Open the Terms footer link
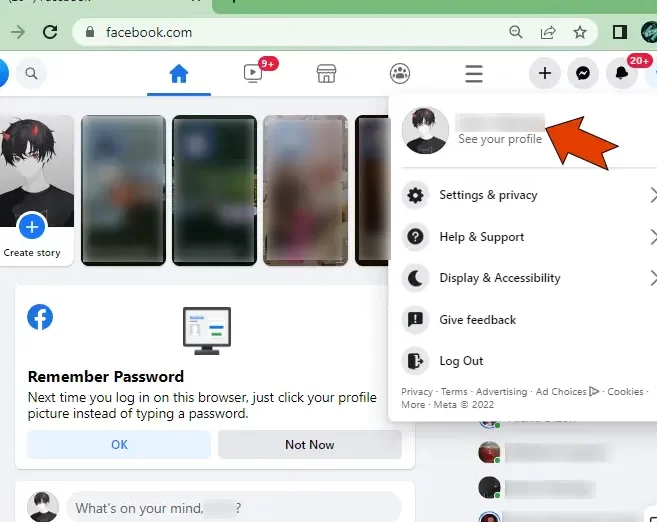The image size is (657, 522). pos(454,392)
